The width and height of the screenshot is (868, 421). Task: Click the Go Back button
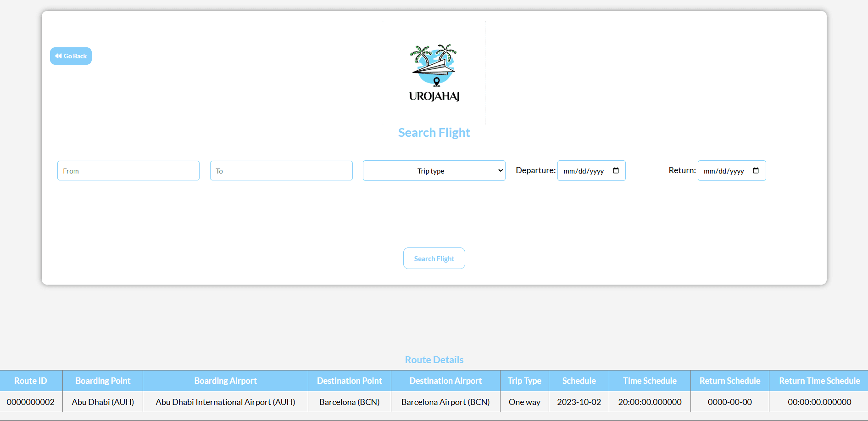71,56
